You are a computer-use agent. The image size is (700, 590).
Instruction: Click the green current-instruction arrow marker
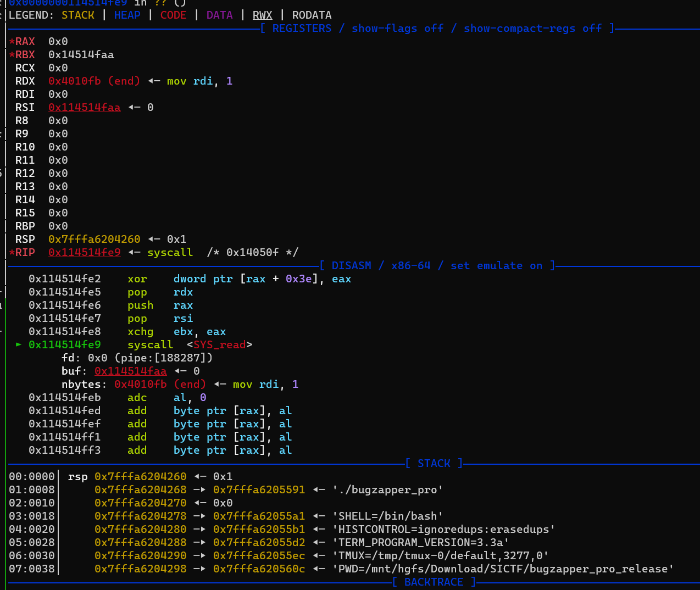(19, 344)
